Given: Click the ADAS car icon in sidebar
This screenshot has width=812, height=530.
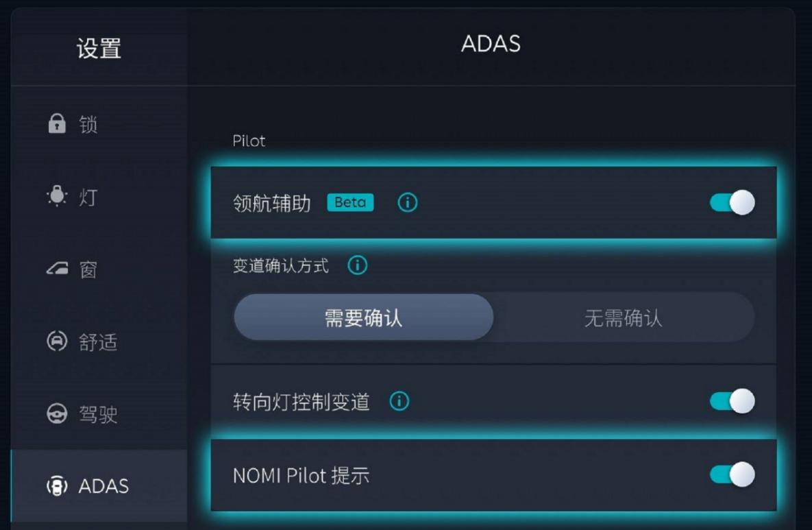Looking at the screenshot, I should (57, 486).
